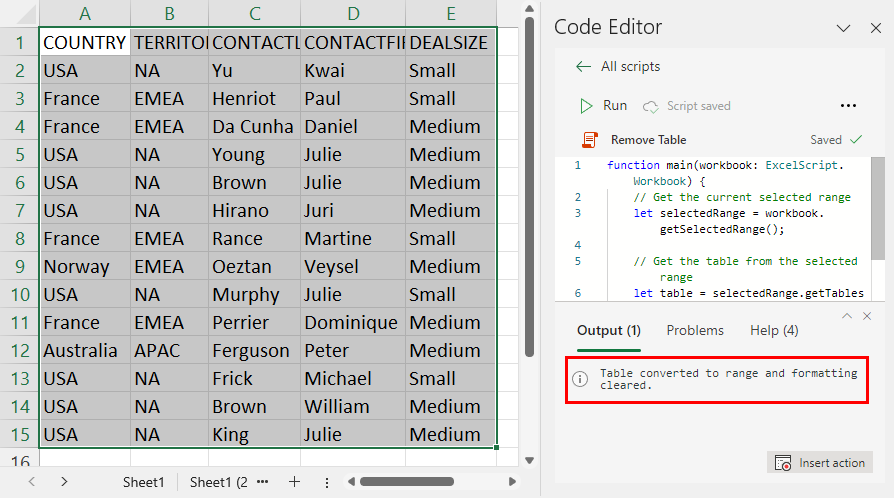Image resolution: width=894 pixels, height=498 pixels.
Task: Click the horizontal scrollbar right arrow
Action: pyautogui.click(x=512, y=482)
